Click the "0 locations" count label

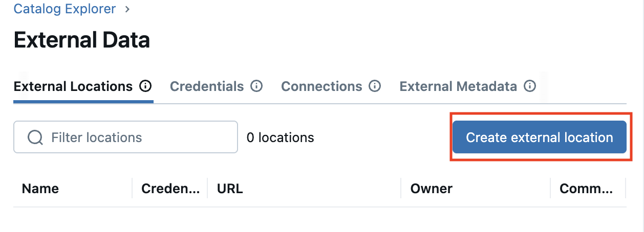coord(280,137)
